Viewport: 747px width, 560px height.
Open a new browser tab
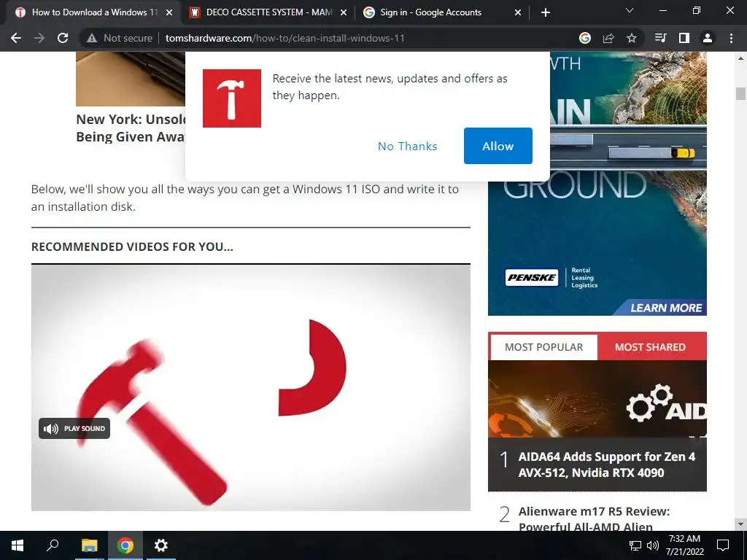pos(546,12)
